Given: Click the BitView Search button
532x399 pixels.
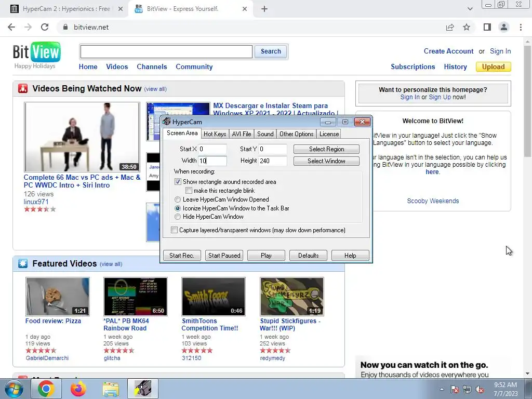Looking at the screenshot, I should (271, 51).
